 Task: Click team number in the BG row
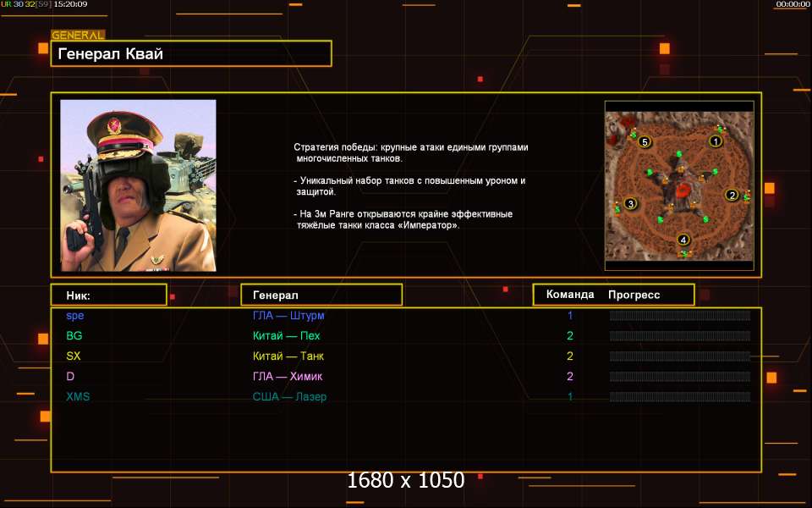point(569,336)
